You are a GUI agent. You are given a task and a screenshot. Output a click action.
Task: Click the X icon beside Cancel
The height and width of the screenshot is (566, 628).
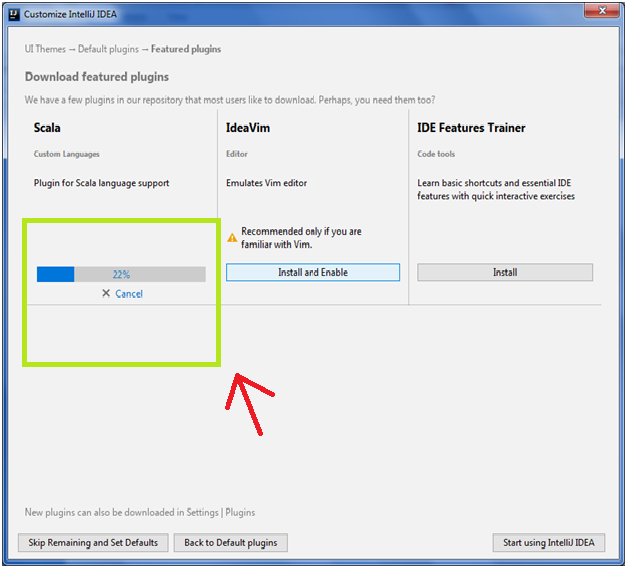click(x=106, y=293)
